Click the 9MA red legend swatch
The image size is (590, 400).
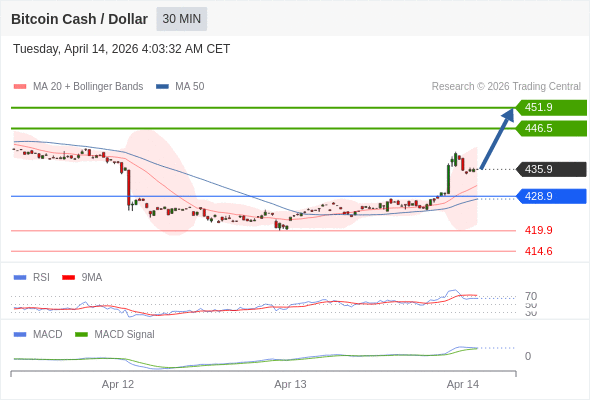pos(68,278)
